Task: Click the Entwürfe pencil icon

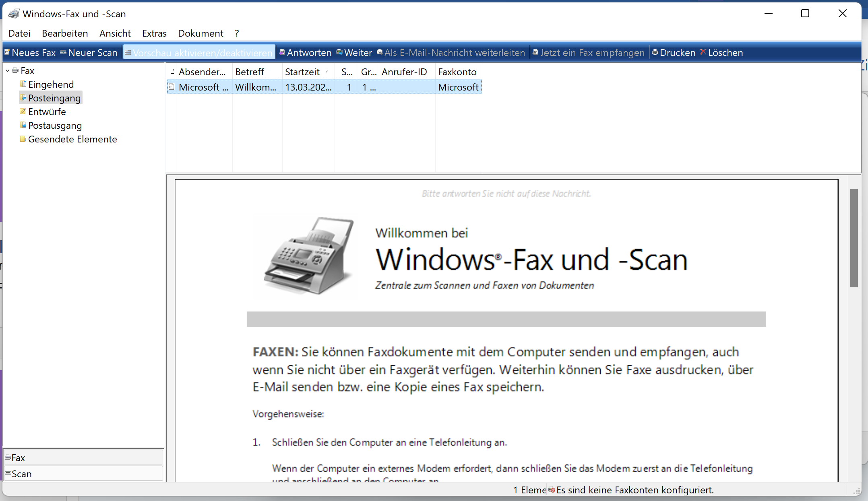Action: tap(23, 111)
